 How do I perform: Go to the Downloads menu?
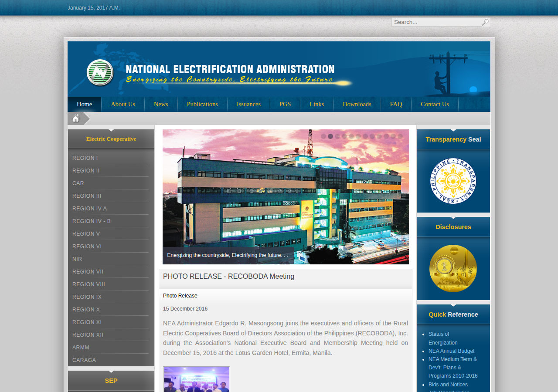(x=357, y=105)
